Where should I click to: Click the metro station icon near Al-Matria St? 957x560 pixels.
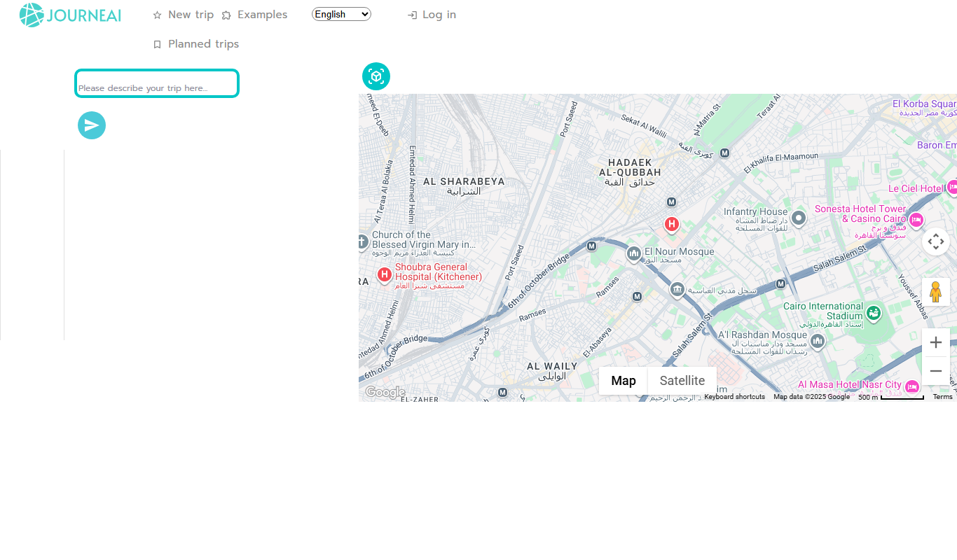pyautogui.click(x=725, y=153)
